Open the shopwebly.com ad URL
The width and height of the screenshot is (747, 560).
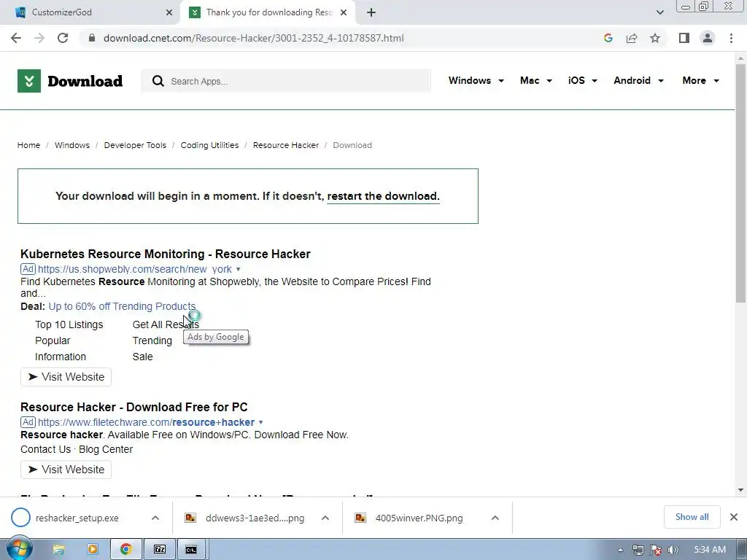point(135,269)
